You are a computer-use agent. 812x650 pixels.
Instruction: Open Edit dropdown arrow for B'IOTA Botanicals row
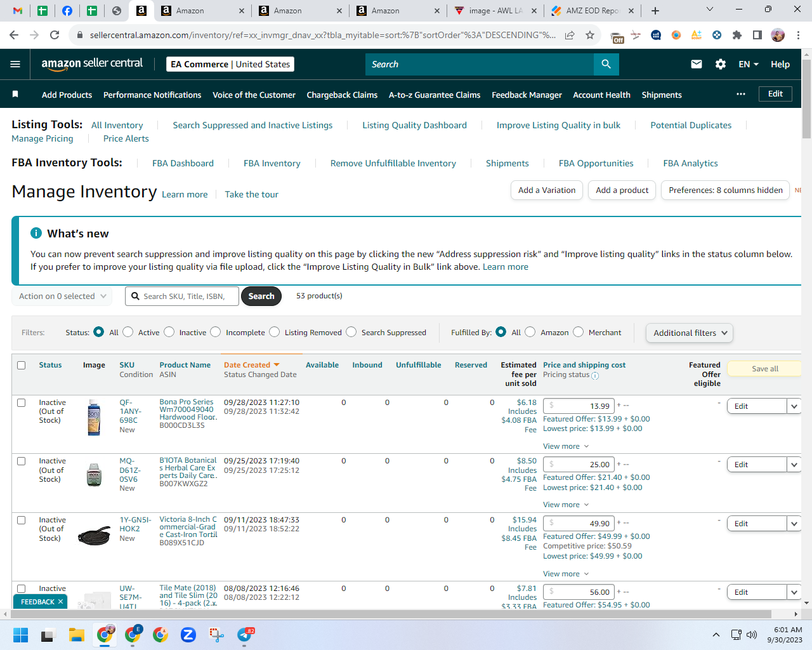794,465
